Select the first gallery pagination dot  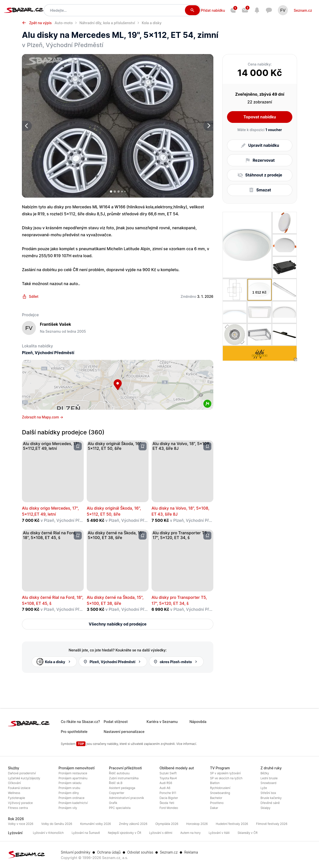click(x=111, y=191)
